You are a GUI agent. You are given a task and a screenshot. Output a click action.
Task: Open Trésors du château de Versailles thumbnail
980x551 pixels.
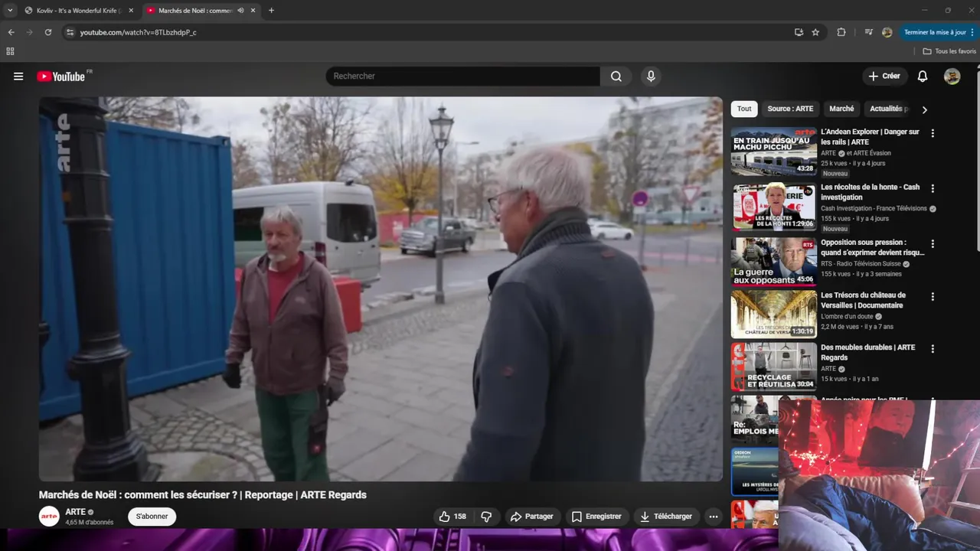tap(773, 315)
